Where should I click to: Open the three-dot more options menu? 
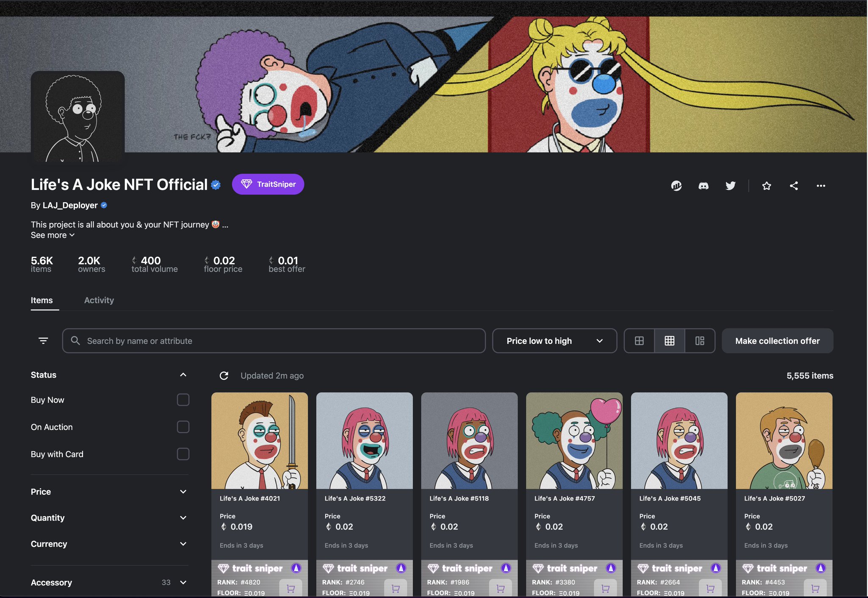821,186
